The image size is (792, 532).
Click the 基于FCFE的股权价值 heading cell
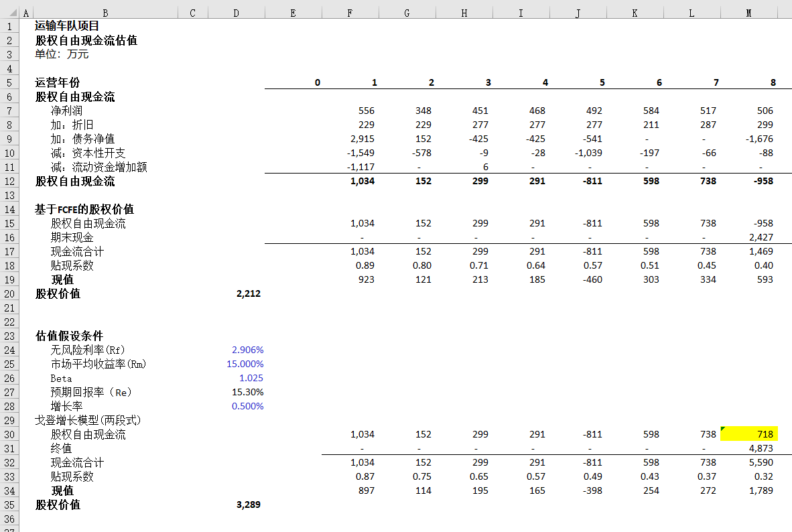(84, 209)
